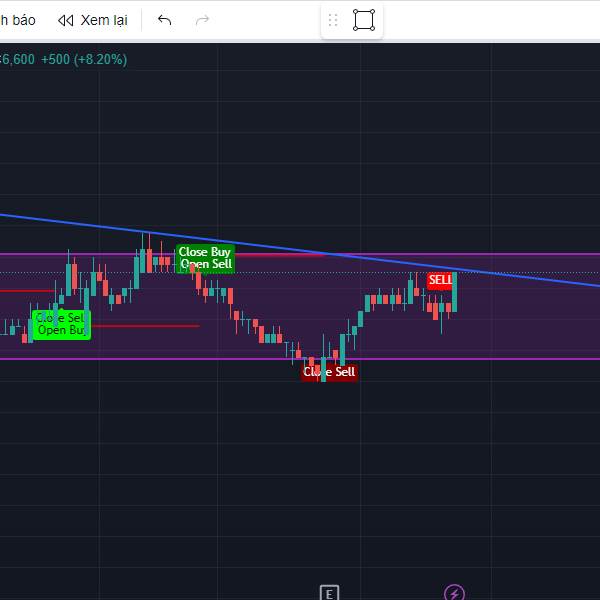Screen dimensions: 600x600
Task: Grab the floating toolbar drag handle dots
Action: click(x=333, y=20)
